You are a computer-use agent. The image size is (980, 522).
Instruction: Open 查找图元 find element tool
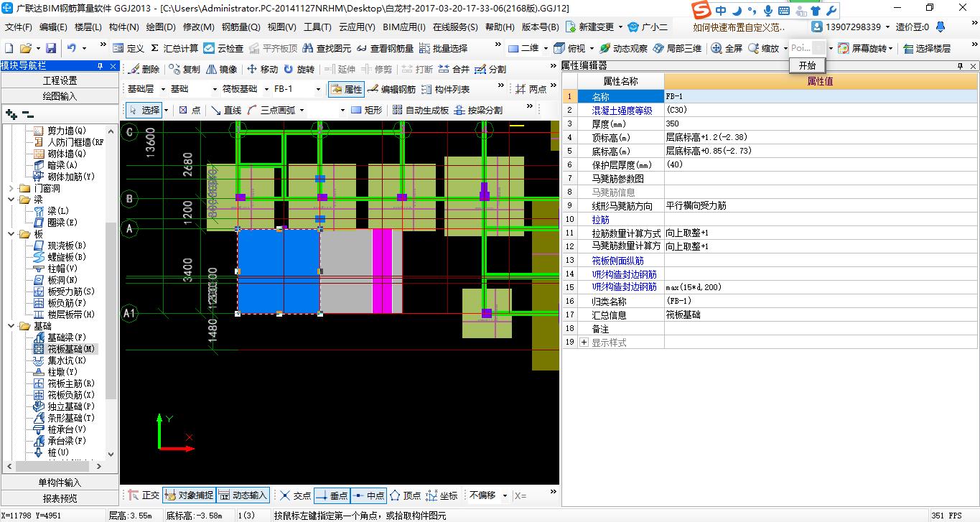coord(327,48)
